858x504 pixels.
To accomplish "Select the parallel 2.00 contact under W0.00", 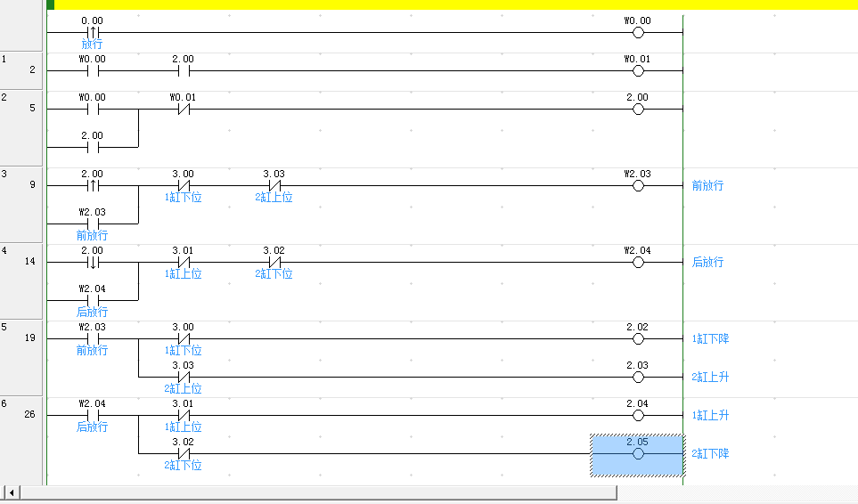I will (92, 148).
